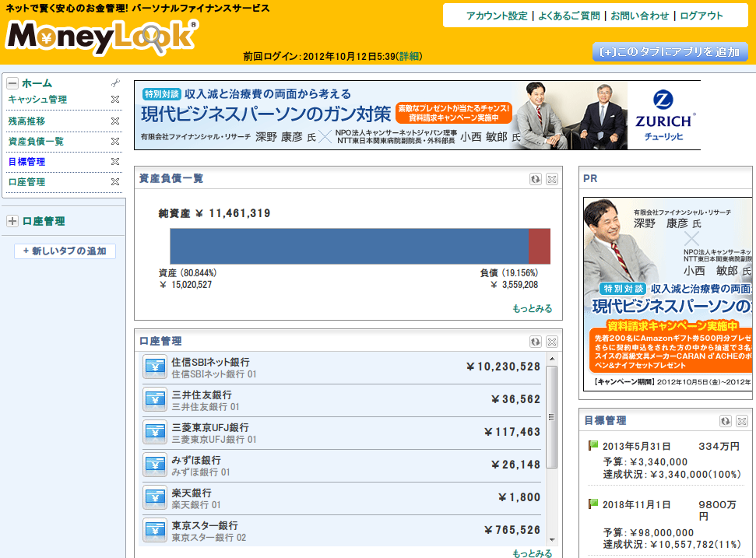Viewport: 756px width, 558px height.
Task: Select the 東京スター銀行 02 account row
Action: tap(342, 531)
